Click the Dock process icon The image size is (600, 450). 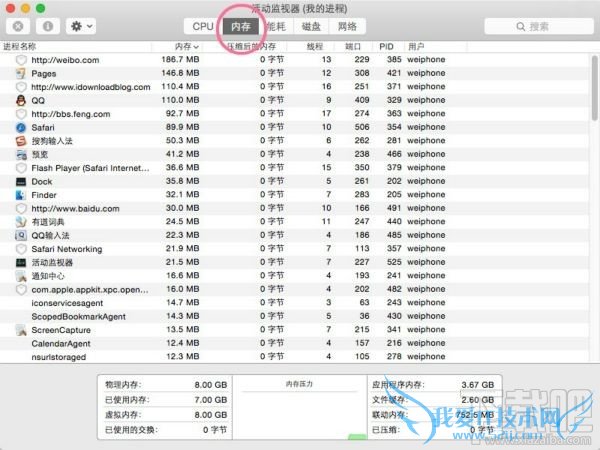(x=21, y=181)
